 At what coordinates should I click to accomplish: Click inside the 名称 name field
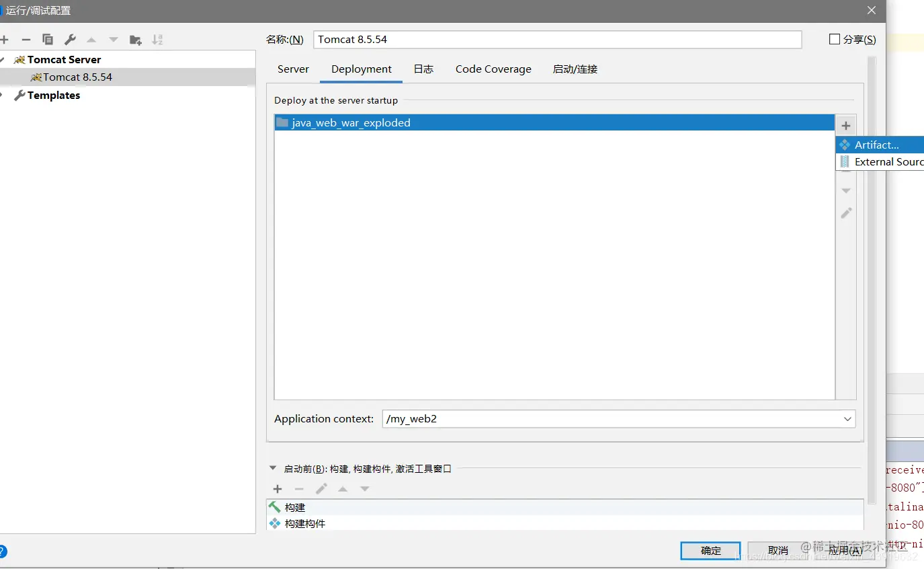click(557, 40)
